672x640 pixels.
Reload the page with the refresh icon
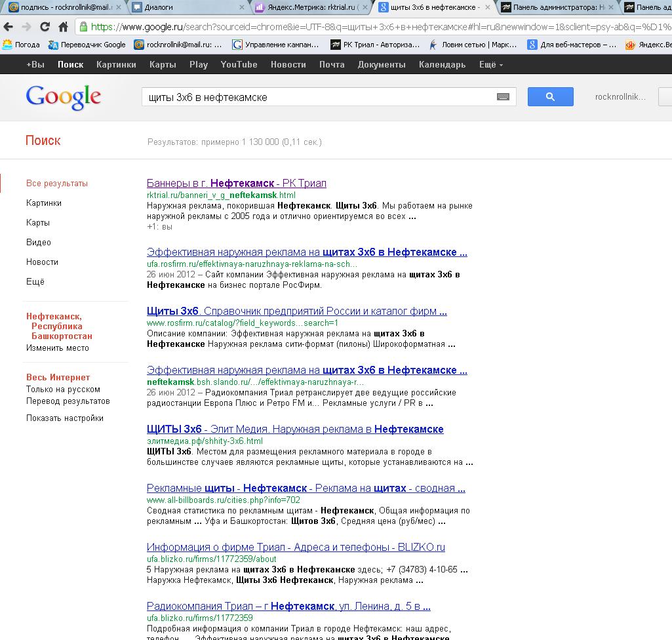(45, 27)
